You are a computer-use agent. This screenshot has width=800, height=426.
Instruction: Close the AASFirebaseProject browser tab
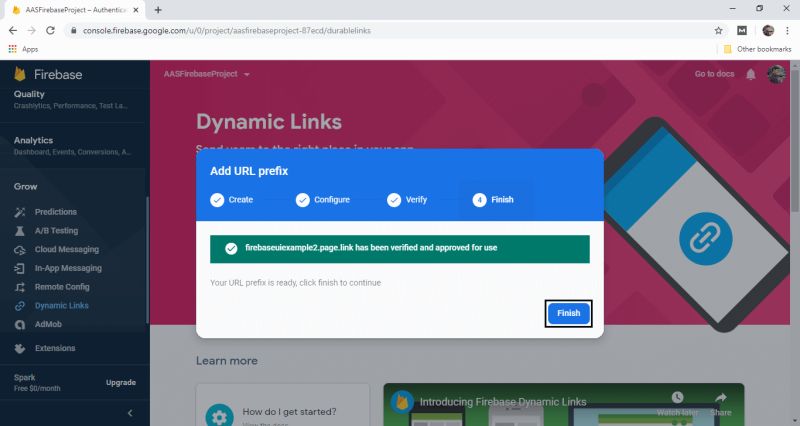click(x=136, y=10)
